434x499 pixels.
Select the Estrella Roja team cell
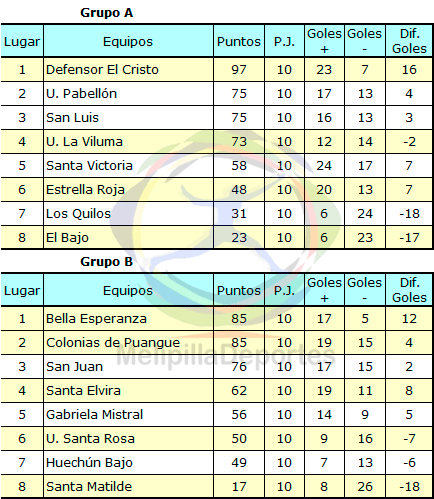click(128, 189)
